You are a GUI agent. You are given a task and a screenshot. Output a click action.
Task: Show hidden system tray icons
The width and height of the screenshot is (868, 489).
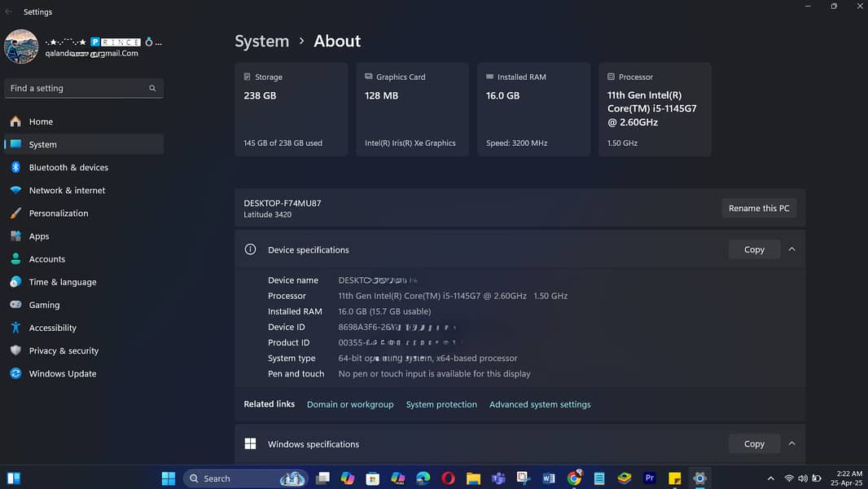[770, 478]
